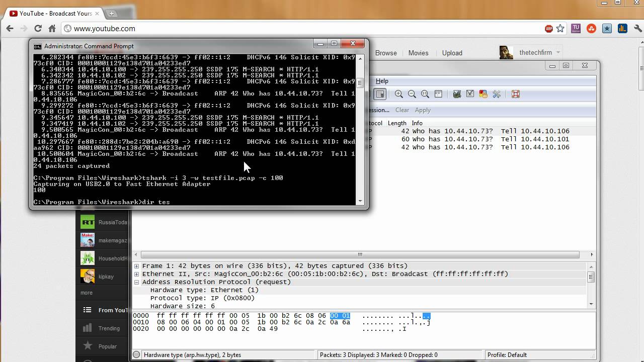
Task: Click Wireshark's Zoom In magnifier icon
Action: pos(399,94)
